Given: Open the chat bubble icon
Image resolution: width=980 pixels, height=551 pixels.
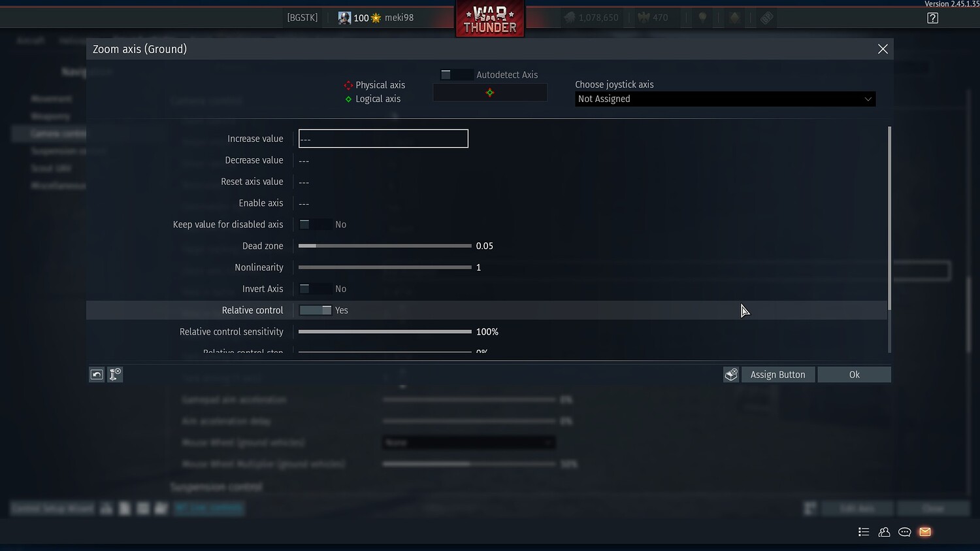Looking at the screenshot, I should point(904,532).
